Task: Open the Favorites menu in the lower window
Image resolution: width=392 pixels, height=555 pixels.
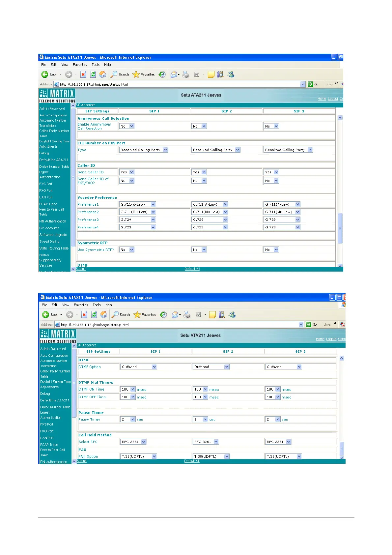Action: 81,305
